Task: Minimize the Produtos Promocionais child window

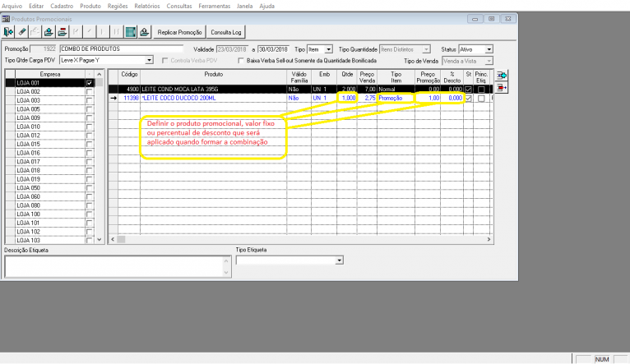Action: click(475, 19)
